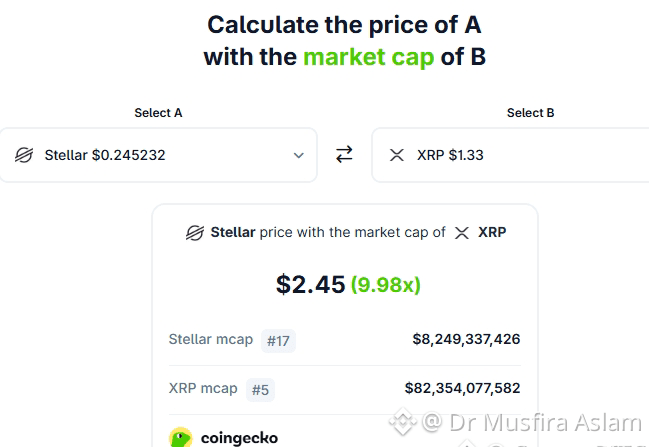Open the Stellar $0.245232 coin selector
The height and width of the screenshot is (447, 649).
tap(159, 155)
